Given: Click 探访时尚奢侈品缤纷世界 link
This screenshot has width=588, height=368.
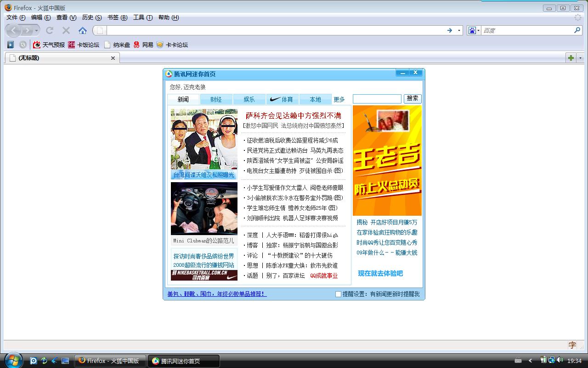Looking at the screenshot, I should pyautogui.click(x=204, y=256).
